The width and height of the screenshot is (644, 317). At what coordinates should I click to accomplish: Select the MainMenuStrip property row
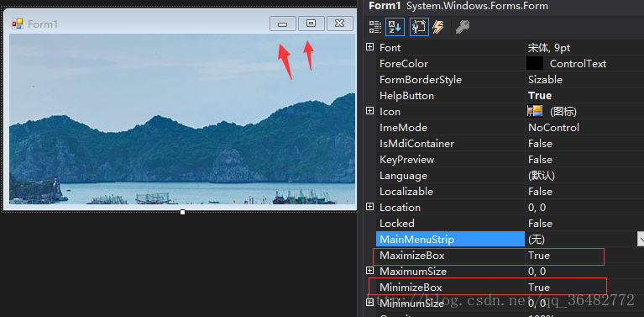coord(510,239)
